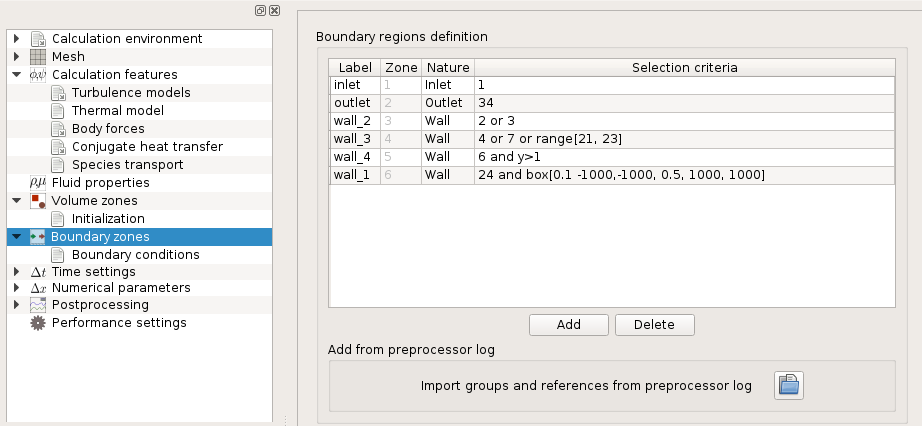The image size is (922, 426).
Task: Click the Outlet nature cell
Action: [448, 103]
